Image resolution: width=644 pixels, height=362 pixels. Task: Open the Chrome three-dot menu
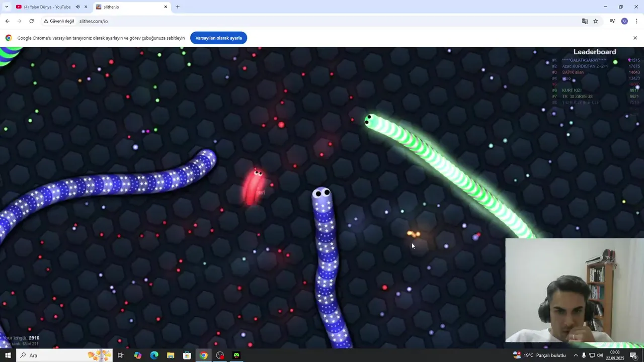pyautogui.click(x=636, y=21)
